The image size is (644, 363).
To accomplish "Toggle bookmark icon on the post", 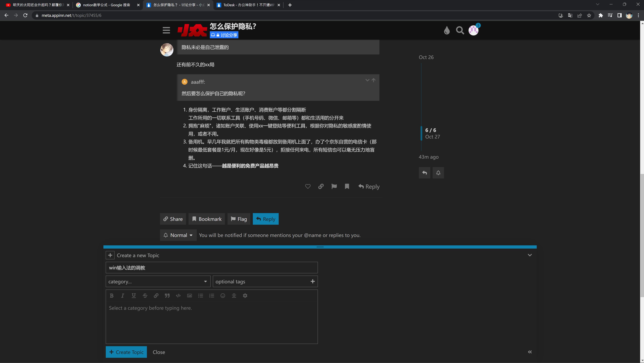I will point(347,186).
